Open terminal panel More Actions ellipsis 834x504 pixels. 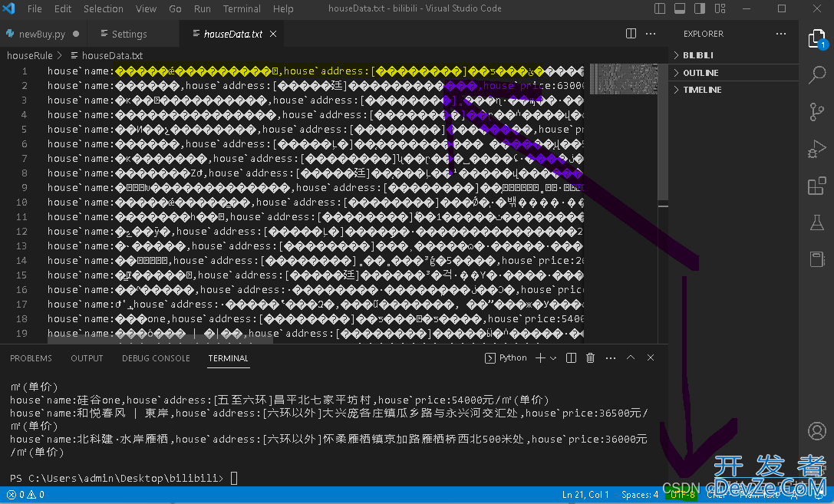coord(611,357)
